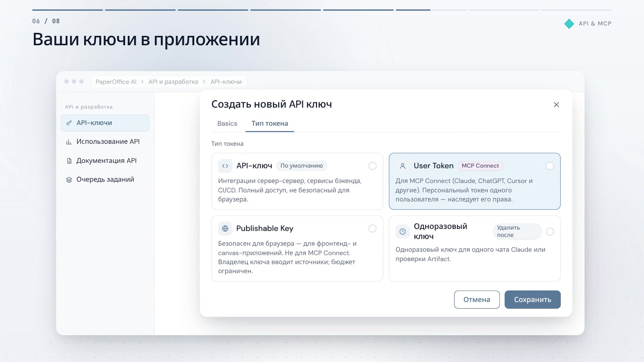Click the User Token card title
The height and width of the screenshot is (362, 644).
pos(433,166)
